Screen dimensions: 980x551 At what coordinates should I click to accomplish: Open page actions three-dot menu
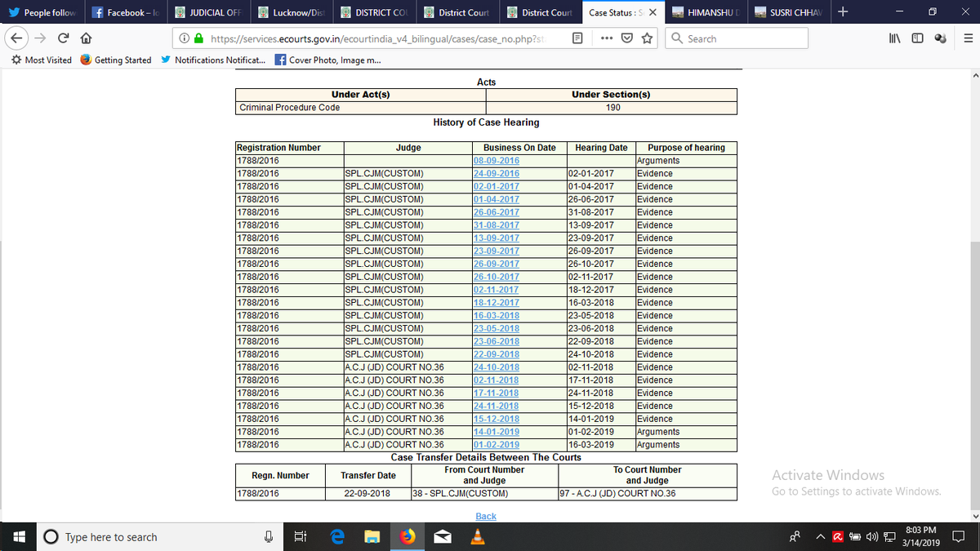click(x=606, y=38)
